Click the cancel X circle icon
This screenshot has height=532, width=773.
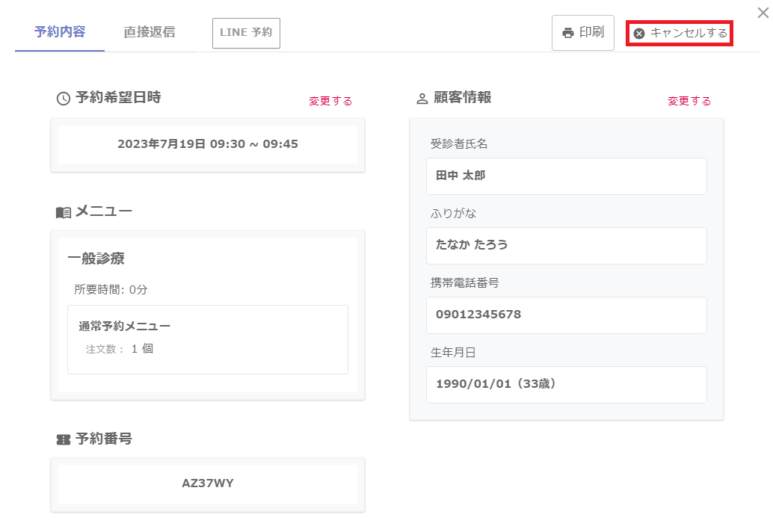point(639,34)
